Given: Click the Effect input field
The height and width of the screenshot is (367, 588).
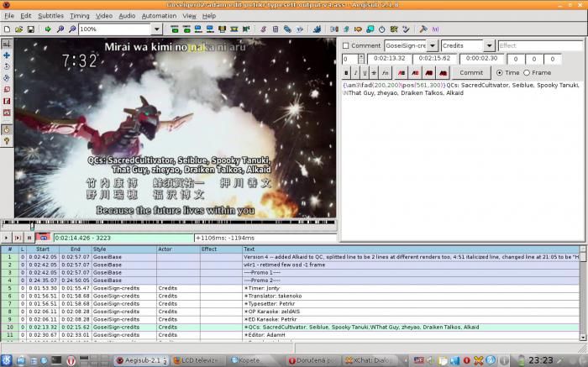Looking at the screenshot, I should click(x=540, y=45).
